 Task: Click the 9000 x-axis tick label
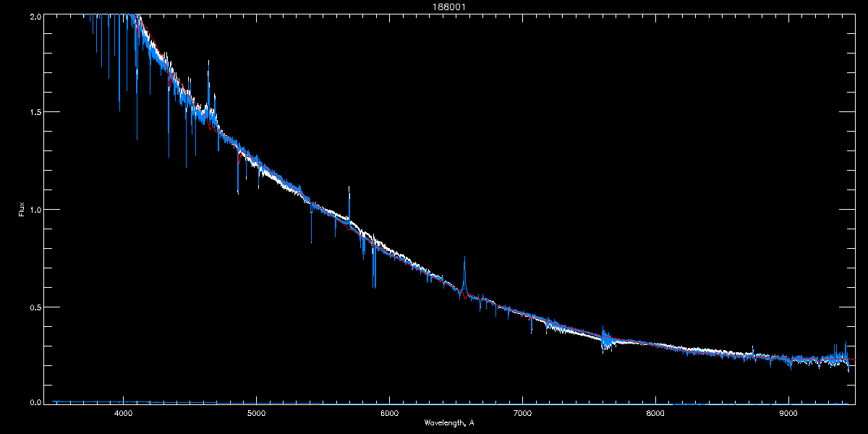point(788,413)
